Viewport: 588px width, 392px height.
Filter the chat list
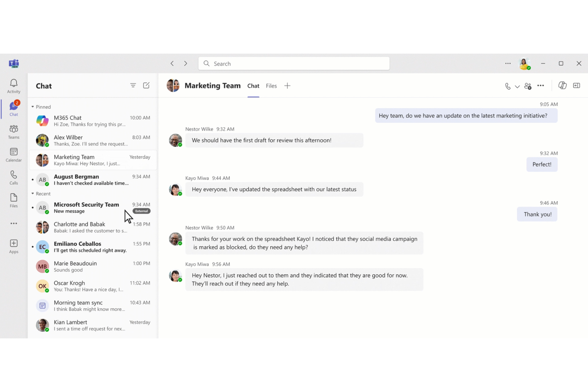point(133,85)
